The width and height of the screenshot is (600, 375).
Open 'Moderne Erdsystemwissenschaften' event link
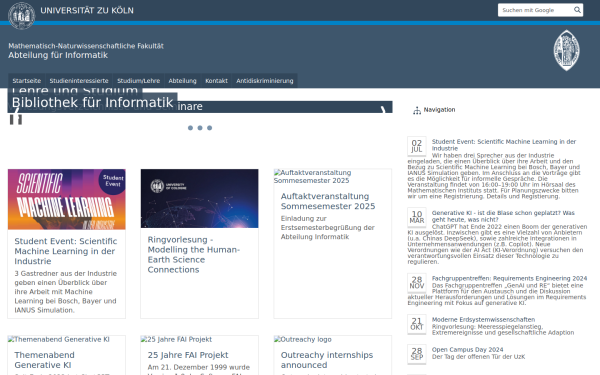coord(483,320)
